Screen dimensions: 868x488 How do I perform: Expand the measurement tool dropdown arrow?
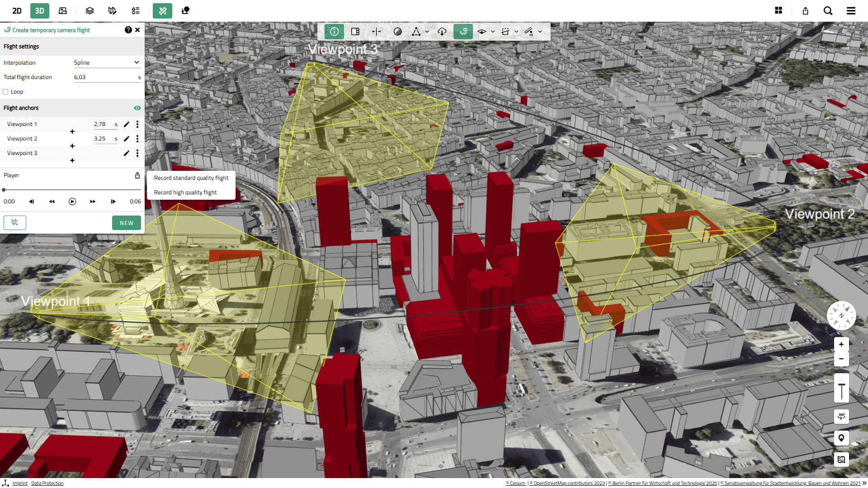(x=427, y=32)
